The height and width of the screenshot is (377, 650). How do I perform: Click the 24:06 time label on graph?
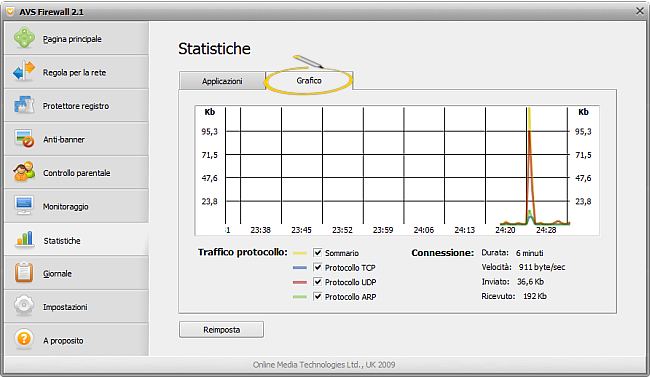click(424, 230)
